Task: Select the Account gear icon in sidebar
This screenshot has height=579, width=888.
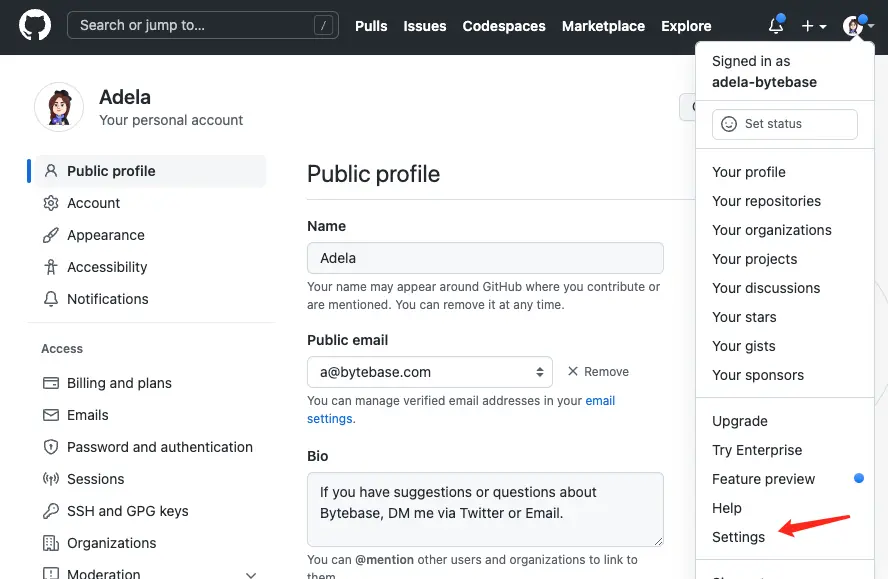Action: [x=48, y=203]
